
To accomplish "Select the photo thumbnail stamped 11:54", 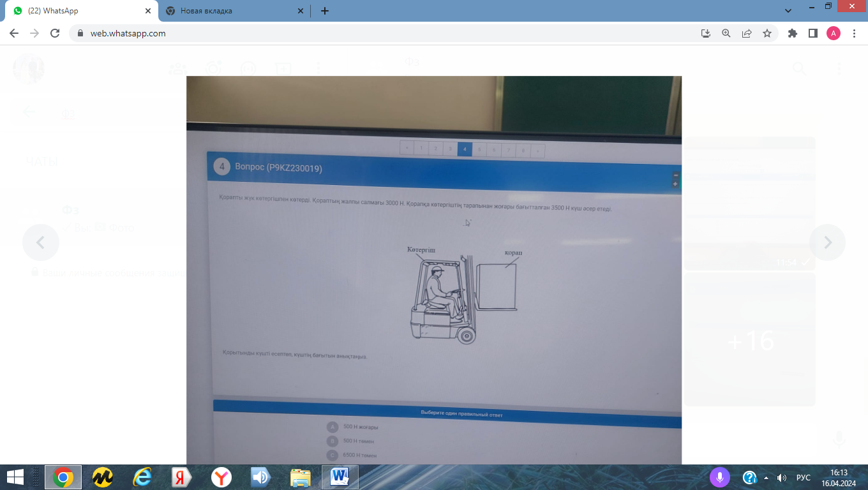I will (750, 204).
